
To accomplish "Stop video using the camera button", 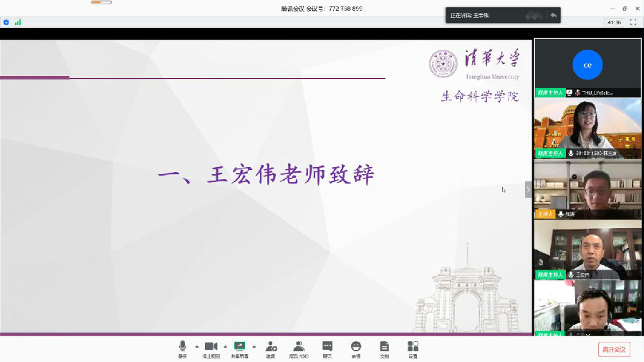I will [211, 348].
